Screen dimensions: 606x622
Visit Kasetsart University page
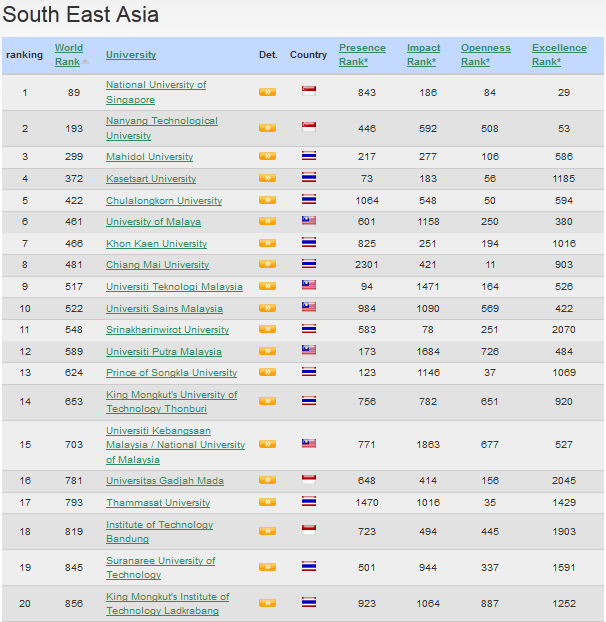pyautogui.click(x=151, y=179)
